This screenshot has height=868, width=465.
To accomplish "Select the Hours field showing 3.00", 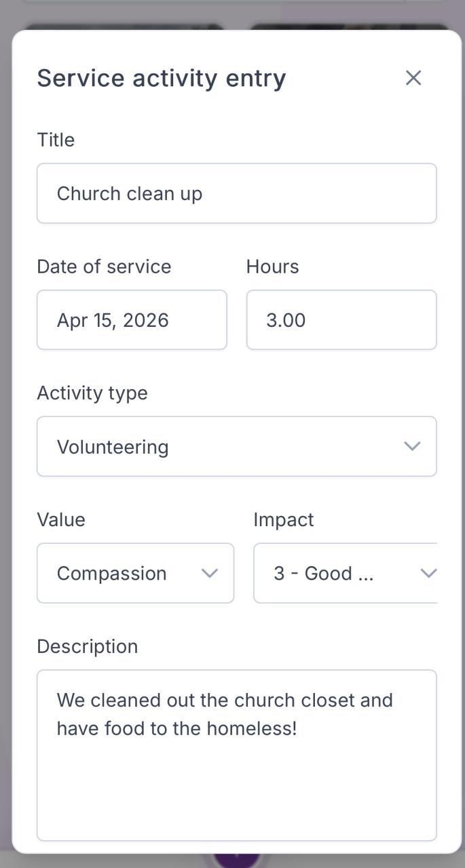I will (x=341, y=320).
